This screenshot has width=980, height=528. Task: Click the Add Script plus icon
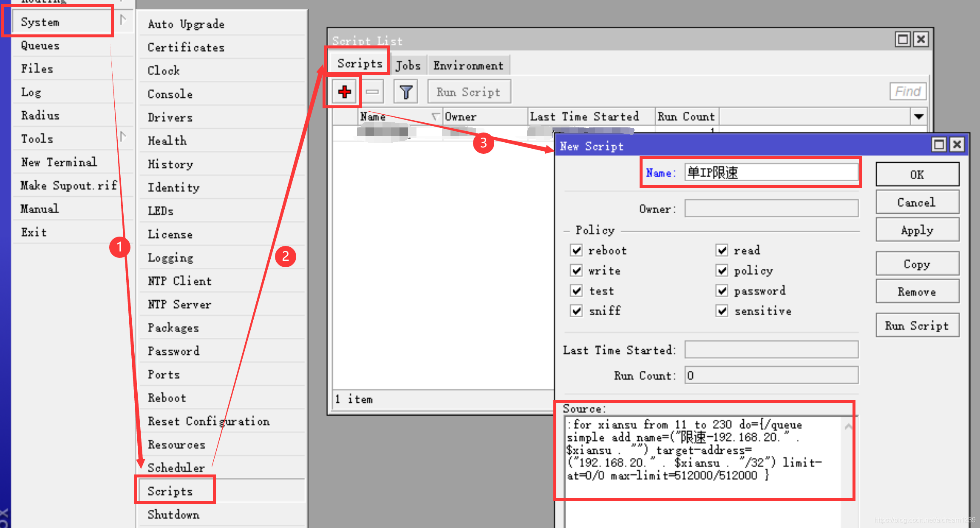pyautogui.click(x=345, y=92)
